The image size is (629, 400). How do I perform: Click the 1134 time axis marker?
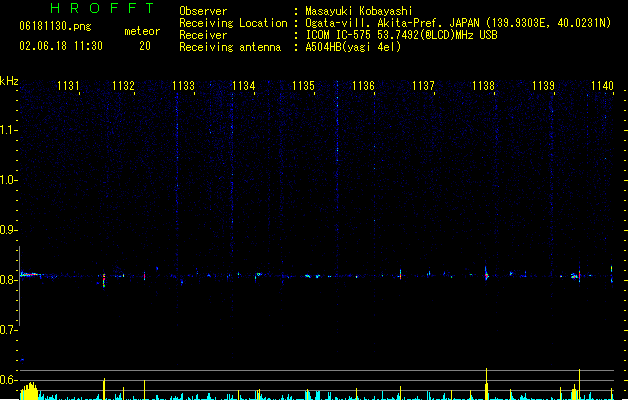coord(243,86)
